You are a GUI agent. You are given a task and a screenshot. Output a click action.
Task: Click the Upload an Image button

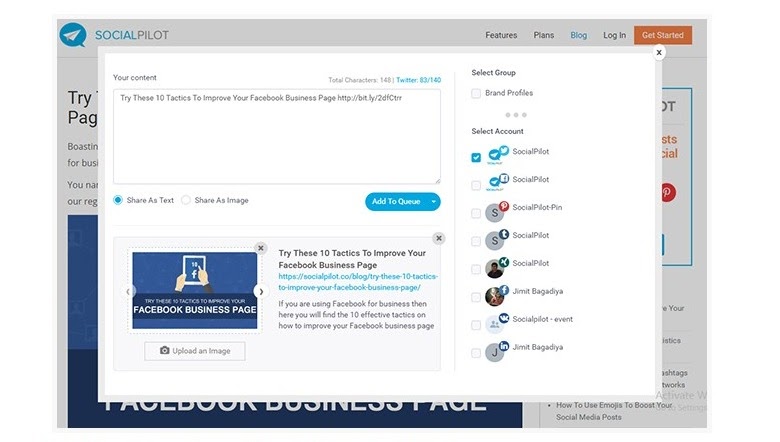(195, 351)
